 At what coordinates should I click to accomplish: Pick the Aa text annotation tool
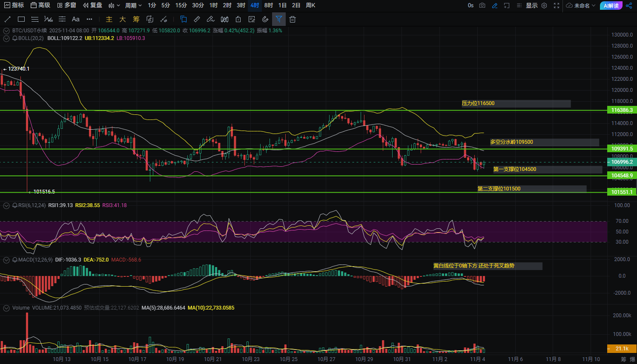(x=75, y=19)
